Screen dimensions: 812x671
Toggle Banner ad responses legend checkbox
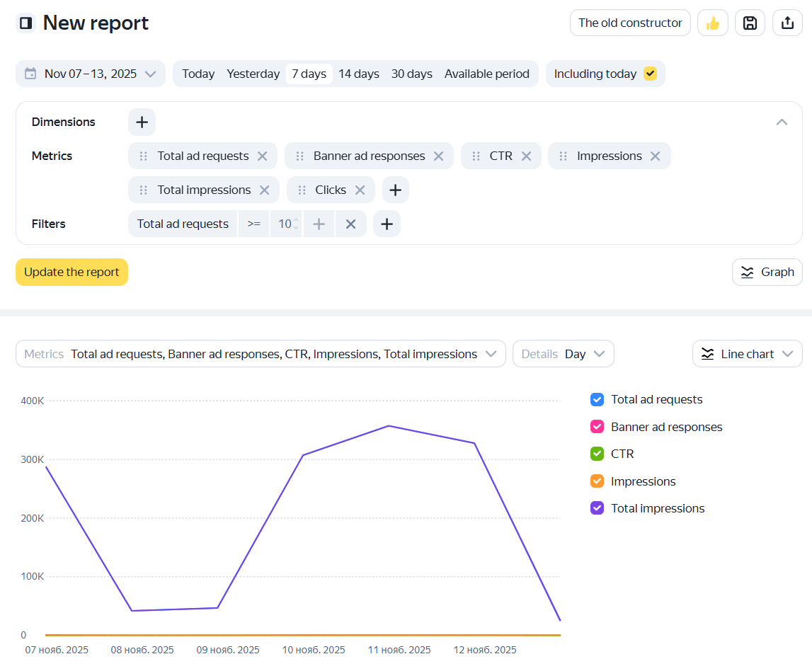coord(597,427)
